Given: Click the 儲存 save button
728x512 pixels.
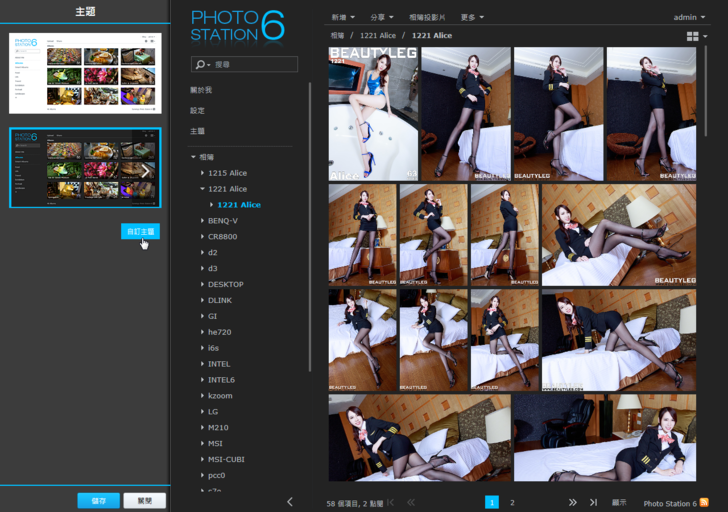Looking at the screenshot, I should coord(98,500).
